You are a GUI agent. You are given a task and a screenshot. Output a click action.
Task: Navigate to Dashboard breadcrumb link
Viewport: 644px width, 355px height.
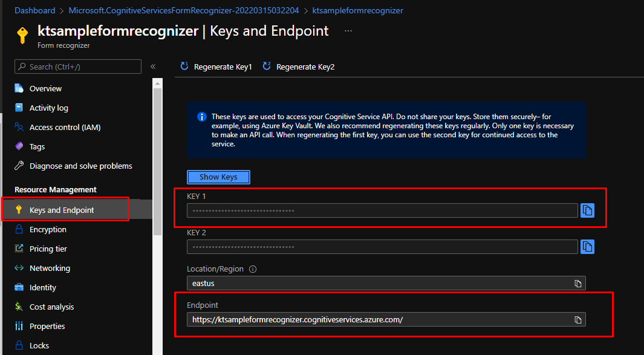point(34,10)
